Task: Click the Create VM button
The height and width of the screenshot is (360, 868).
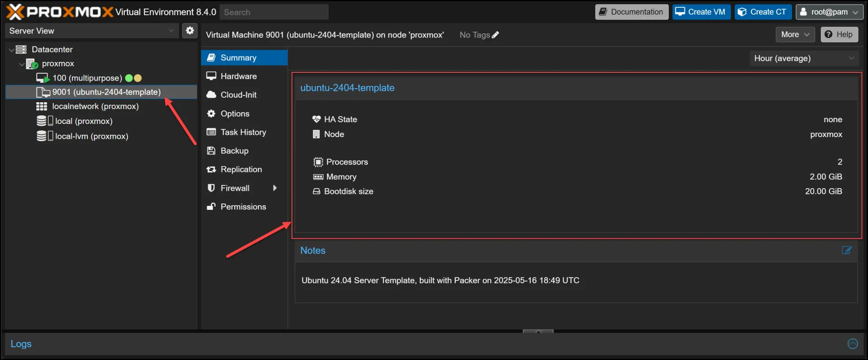Action: pyautogui.click(x=701, y=12)
